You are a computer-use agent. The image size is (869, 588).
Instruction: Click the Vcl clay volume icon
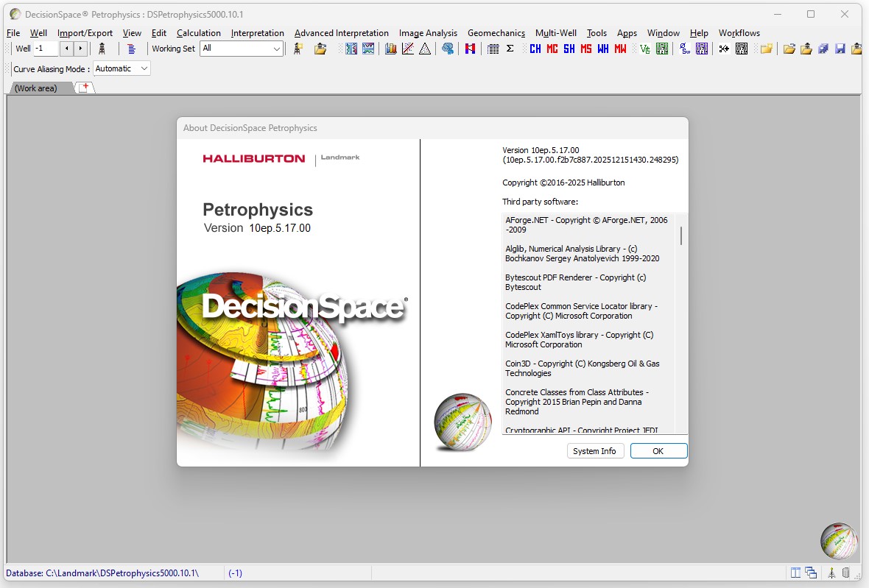[645, 49]
